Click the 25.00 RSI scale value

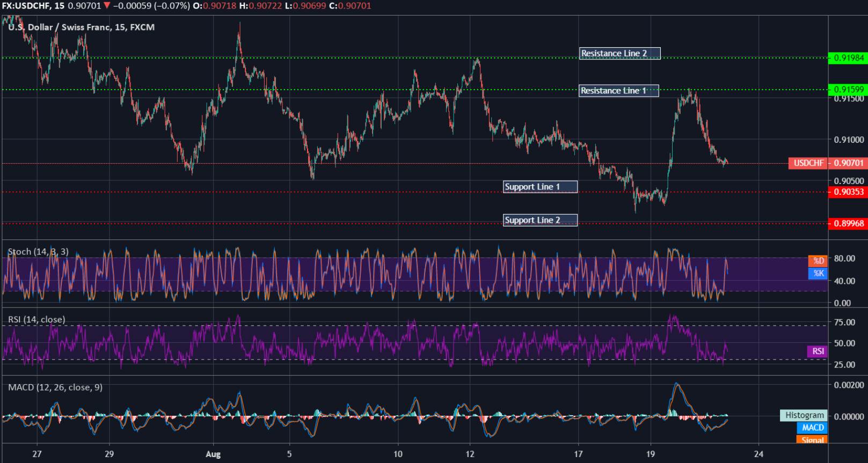(844, 365)
